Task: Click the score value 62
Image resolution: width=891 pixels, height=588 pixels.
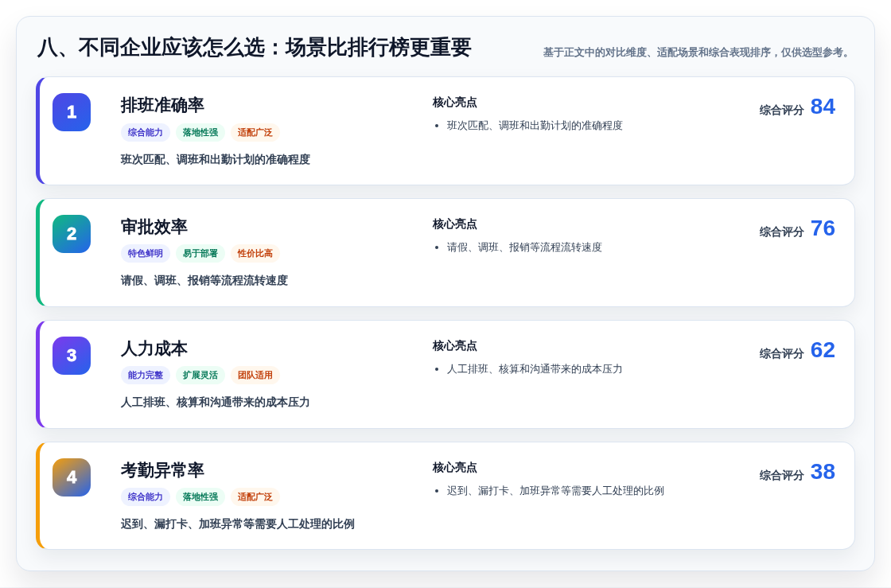Action: (823, 350)
